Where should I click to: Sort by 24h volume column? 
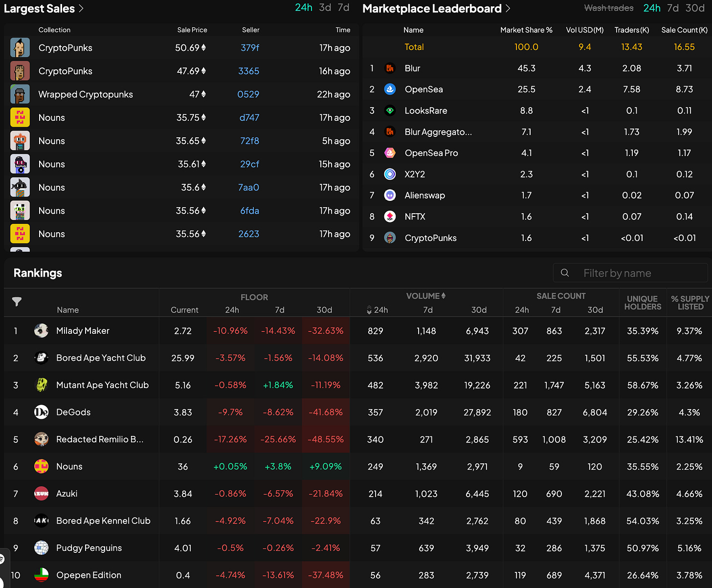[x=378, y=310]
